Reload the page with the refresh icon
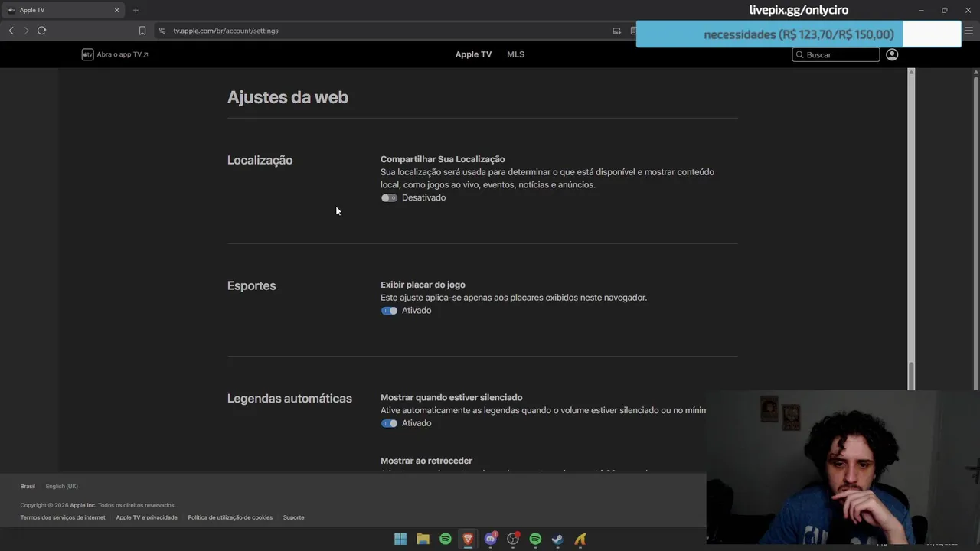The width and height of the screenshot is (980, 551). [x=41, y=31]
